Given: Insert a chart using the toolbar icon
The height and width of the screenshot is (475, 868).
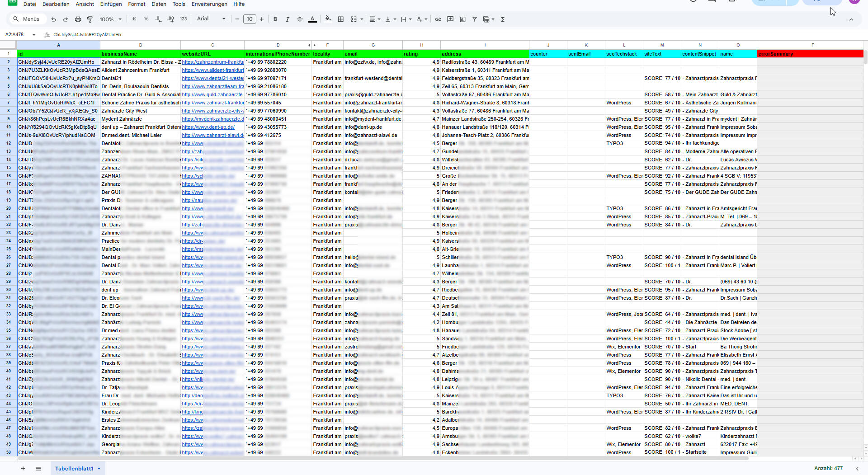Looking at the screenshot, I should tap(462, 19).
